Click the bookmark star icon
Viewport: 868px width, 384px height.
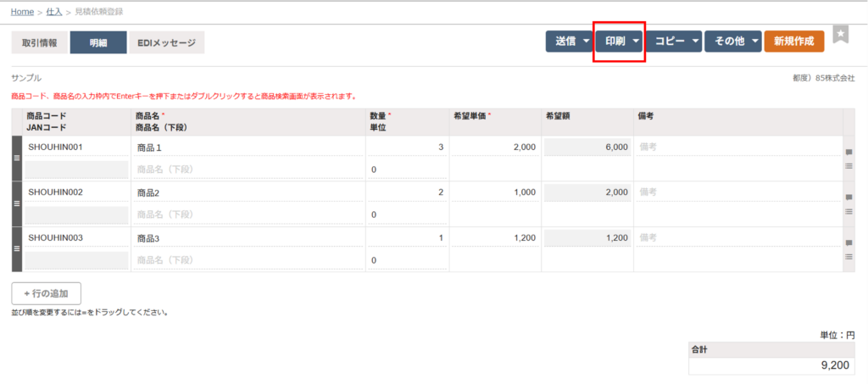(x=839, y=34)
